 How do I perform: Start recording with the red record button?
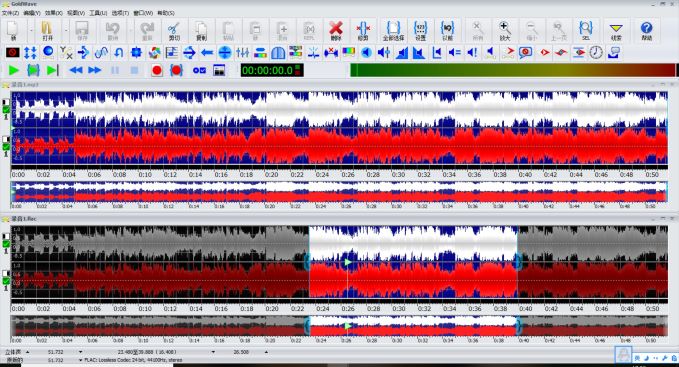pyautogui.click(x=157, y=70)
